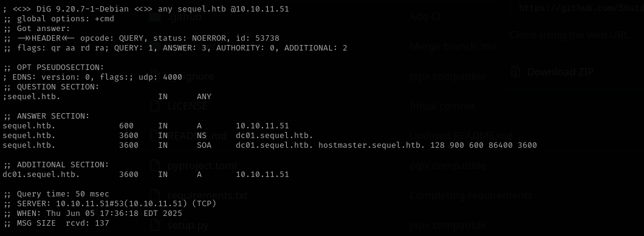Click the Download ZIP archive icon
This screenshot has height=236, width=644.
tap(515, 72)
